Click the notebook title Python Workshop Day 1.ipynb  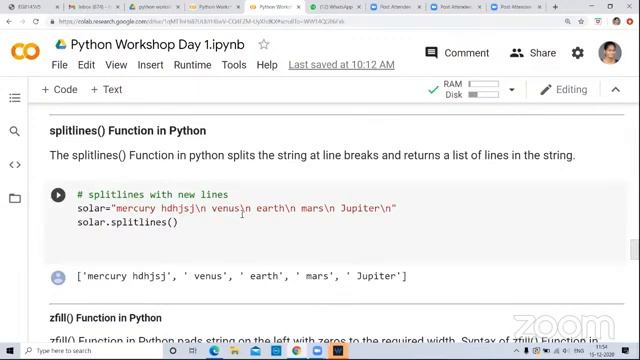coord(158,44)
